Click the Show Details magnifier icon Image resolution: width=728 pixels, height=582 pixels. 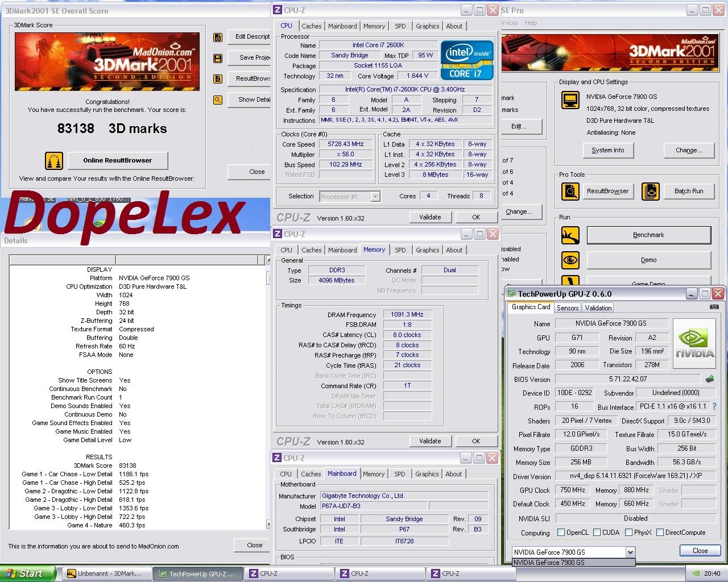[217, 100]
